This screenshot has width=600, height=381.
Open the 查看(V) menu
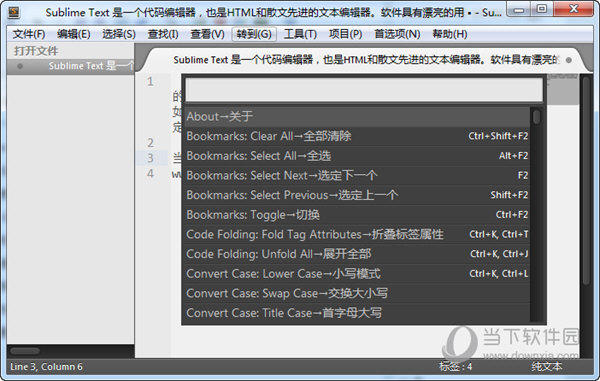(207, 34)
